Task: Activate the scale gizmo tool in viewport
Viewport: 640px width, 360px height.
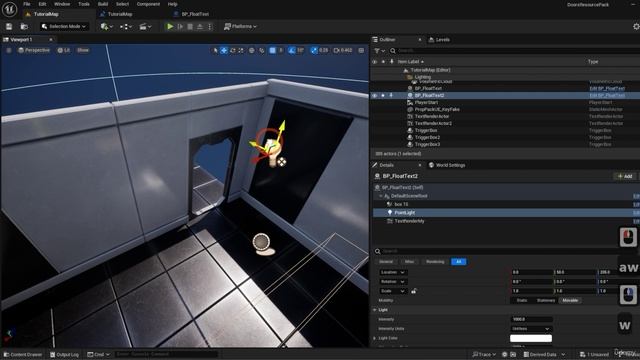Action: click(x=241, y=50)
